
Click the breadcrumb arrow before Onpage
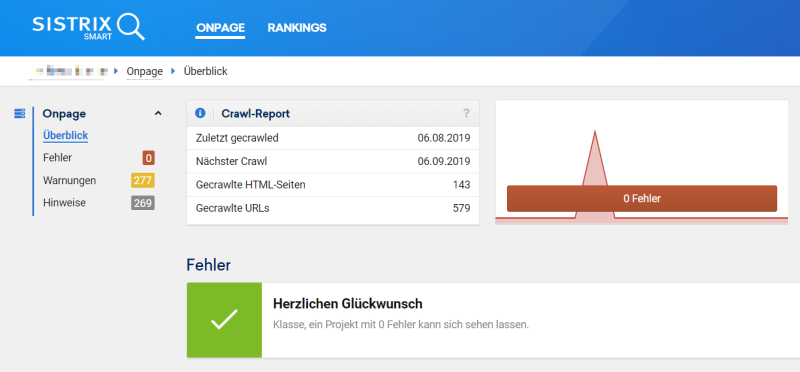pos(116,71)
